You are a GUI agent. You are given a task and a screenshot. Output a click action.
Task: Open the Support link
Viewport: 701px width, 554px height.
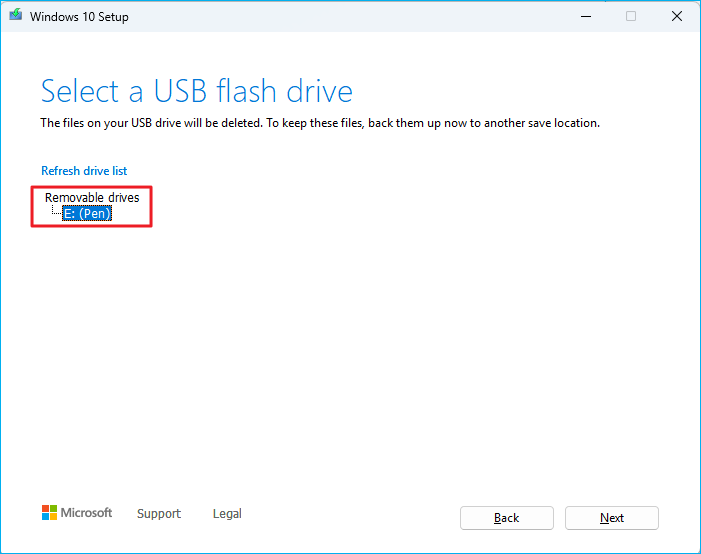(x=159, y=514)
